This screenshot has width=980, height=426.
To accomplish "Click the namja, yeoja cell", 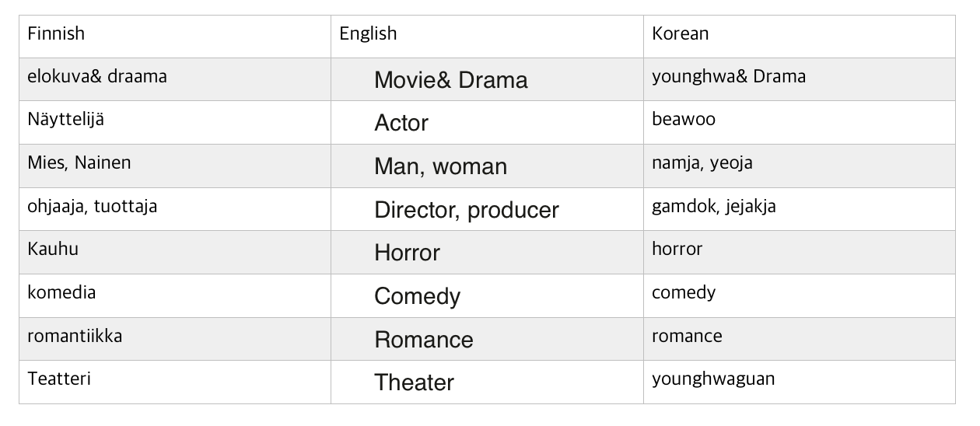I will [800, 166].
